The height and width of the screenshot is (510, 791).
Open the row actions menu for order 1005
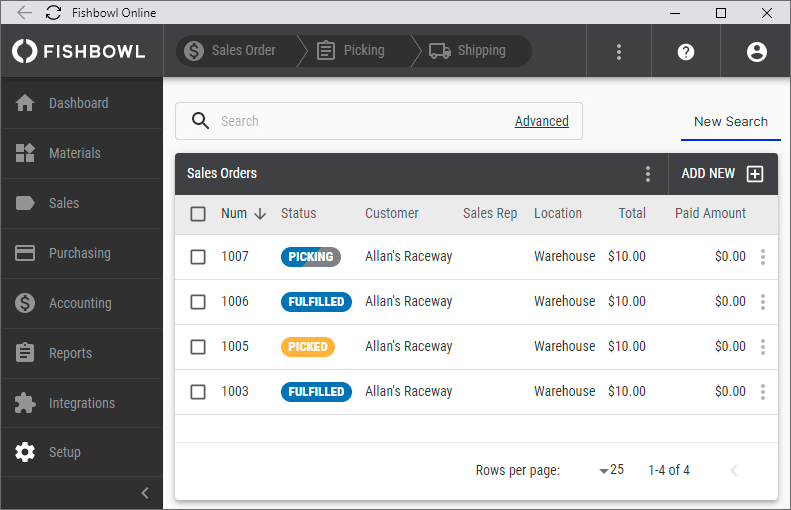tap(763, 347)
